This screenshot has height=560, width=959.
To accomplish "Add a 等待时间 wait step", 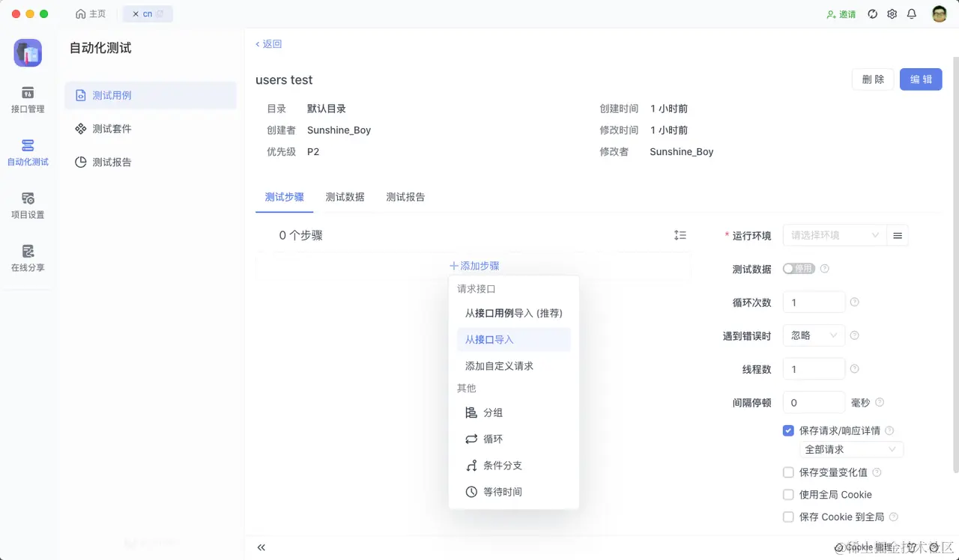I will coord(513,492).
